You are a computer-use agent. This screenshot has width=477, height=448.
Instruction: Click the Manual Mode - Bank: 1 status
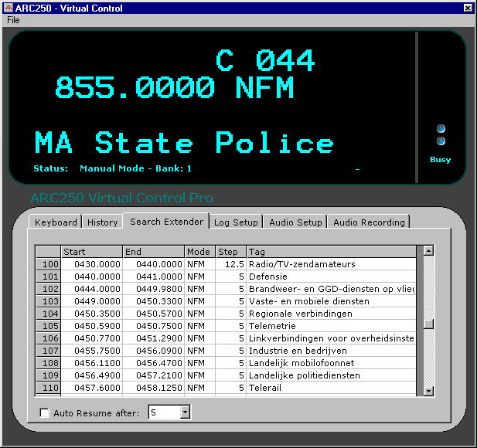(135, 168)
